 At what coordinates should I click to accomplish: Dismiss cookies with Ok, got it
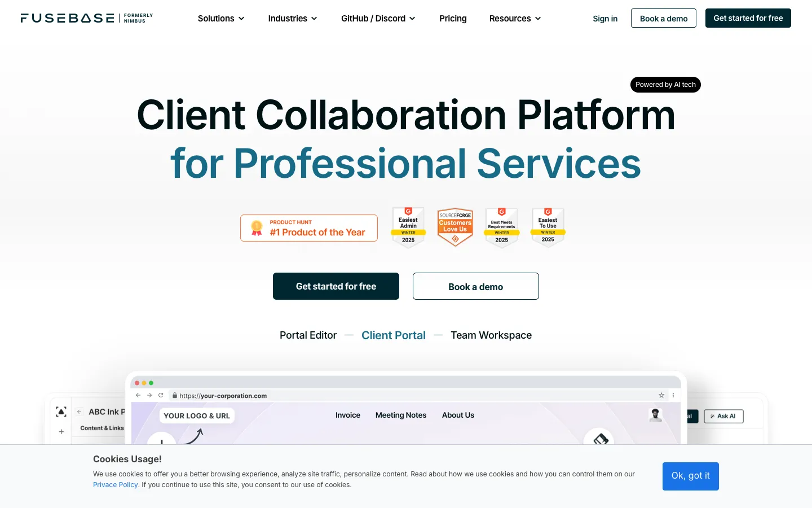point(691,476)
